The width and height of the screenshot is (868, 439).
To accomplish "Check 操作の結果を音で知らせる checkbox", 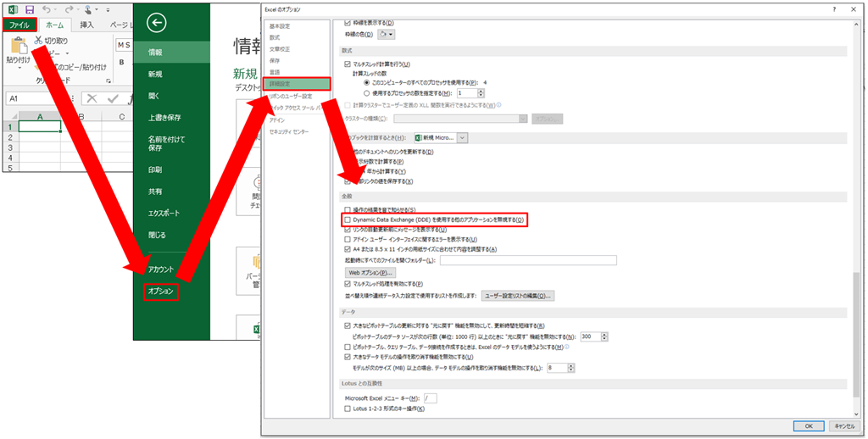I will pyautogui.click(x=348, y=210).
